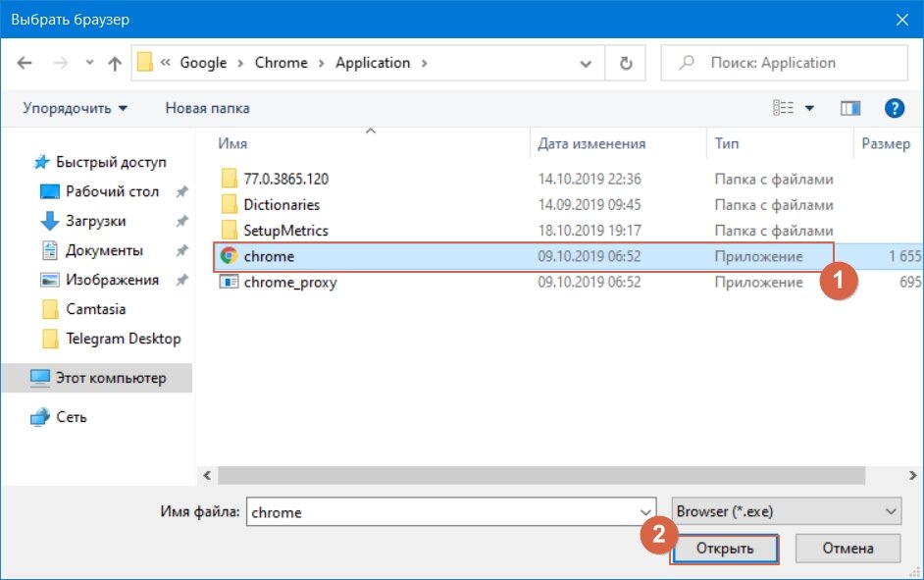Viewport: 924px width, 580px height.
Task: Click pin icon next to Документы
Action: pyautogui.click(x=182, y=250)
